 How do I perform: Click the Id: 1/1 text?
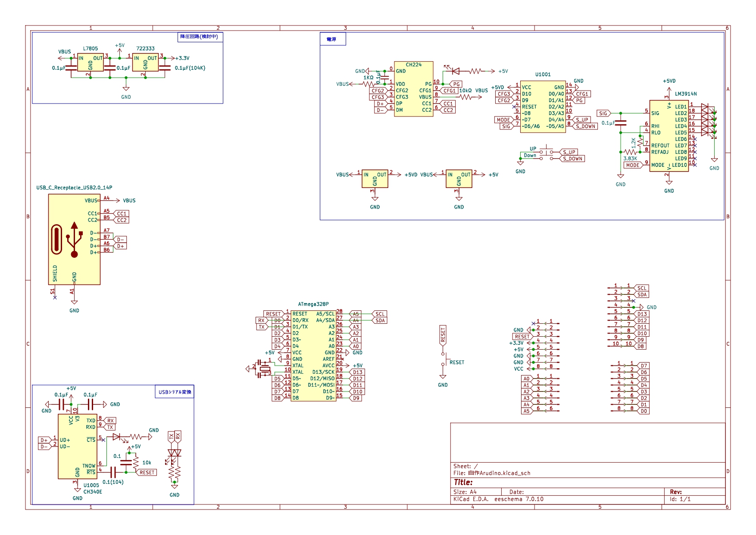point(680,499)
